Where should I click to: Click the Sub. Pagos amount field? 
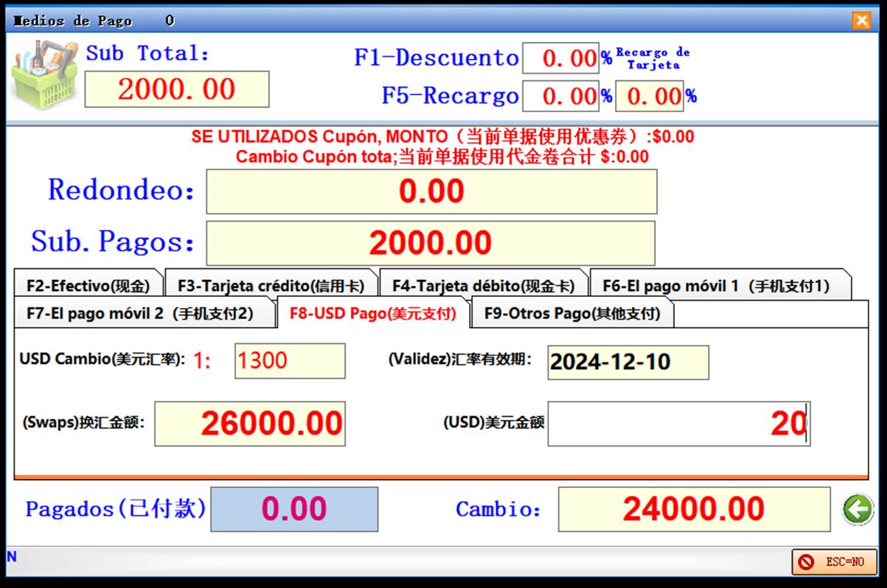pyautogui.click(x=430, y=243)
